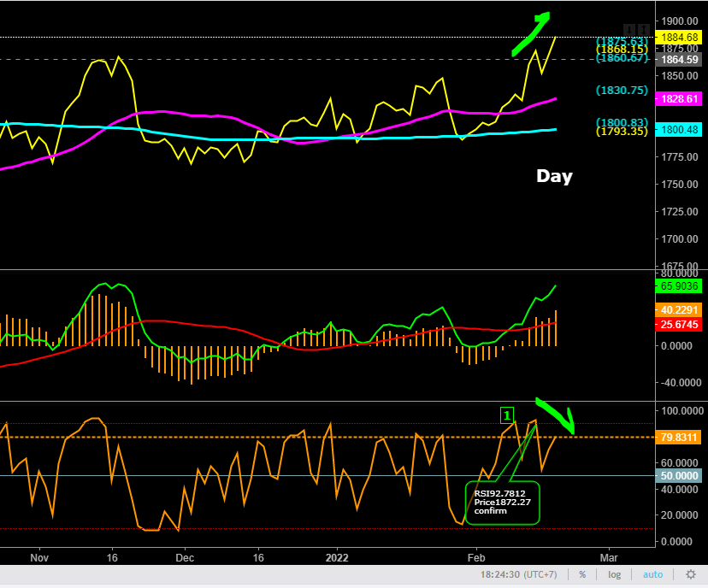Click the green 65.9036 MACD value label

[x=679, y=285]
